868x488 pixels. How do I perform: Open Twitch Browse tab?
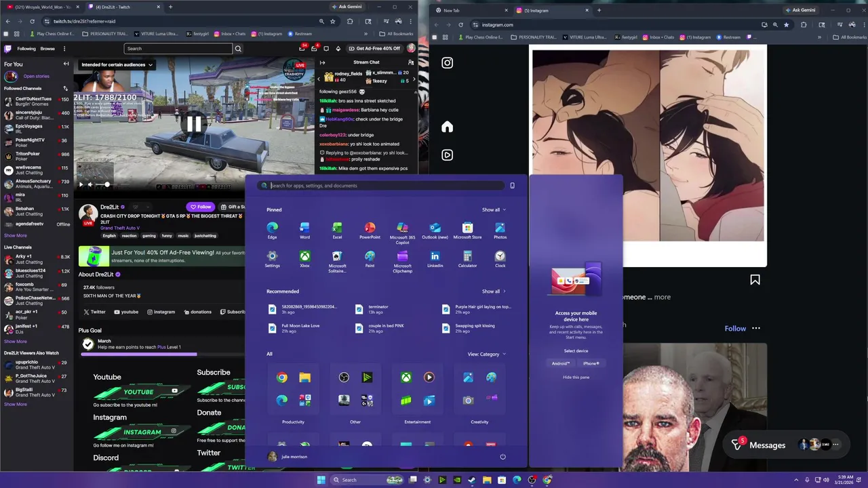click(47, 49)
